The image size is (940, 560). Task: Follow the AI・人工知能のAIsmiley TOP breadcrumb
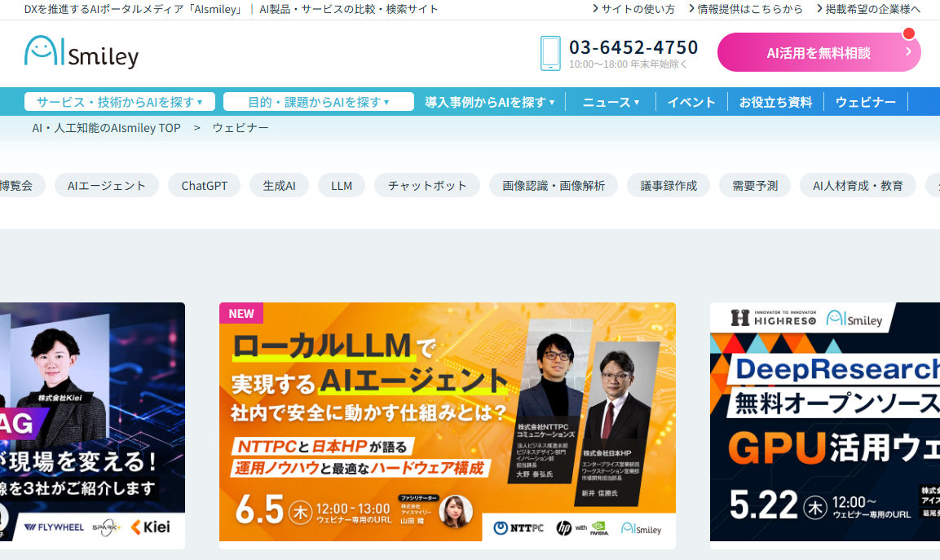pos(106,128)
